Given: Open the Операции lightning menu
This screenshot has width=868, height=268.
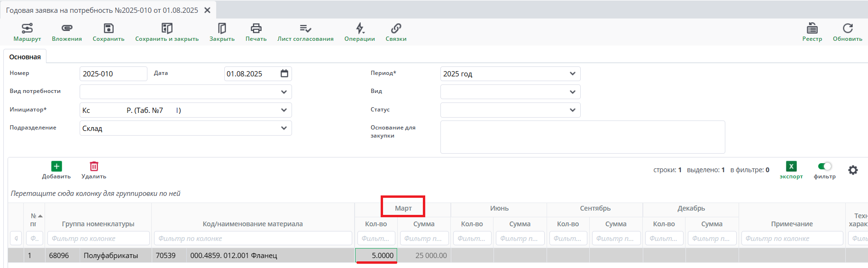Looking at the screenshot, I should click(x=360, y=29).
